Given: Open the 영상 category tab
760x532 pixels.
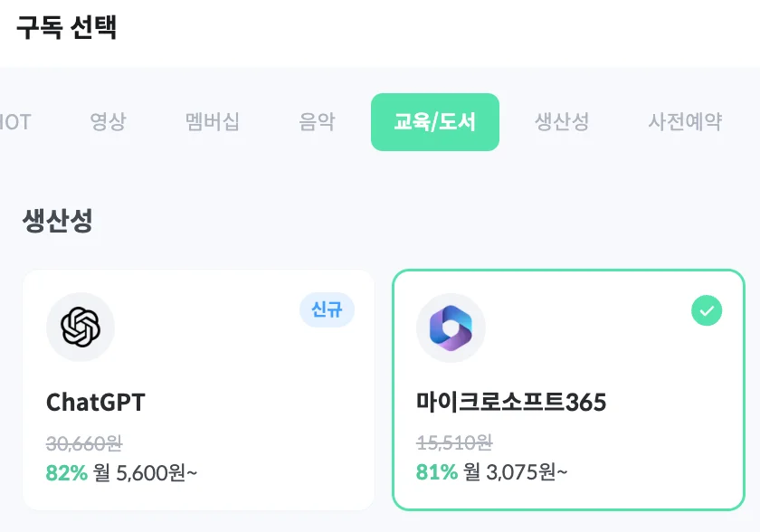Looking at the screenshot, I should tap(108, 122).
